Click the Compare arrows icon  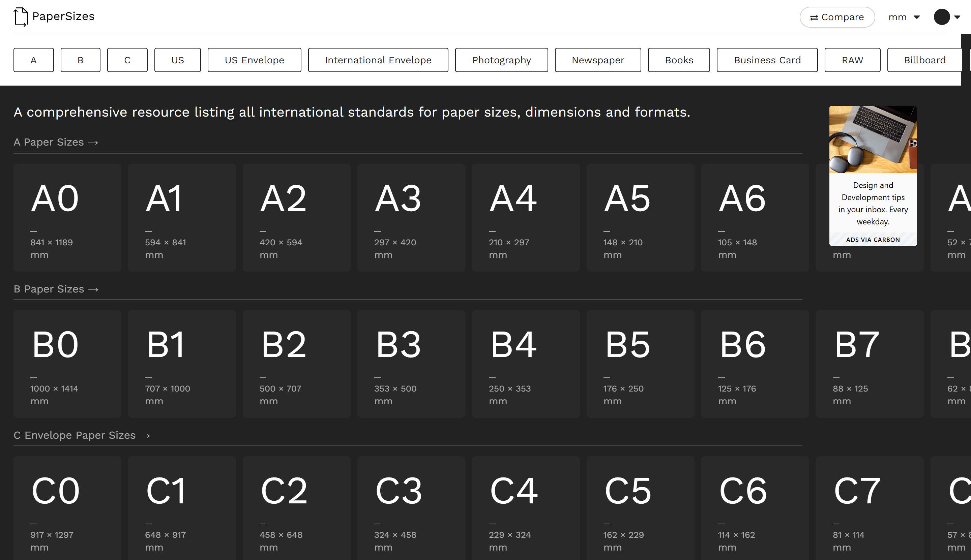pyautogui.click(x=813, y=17)
